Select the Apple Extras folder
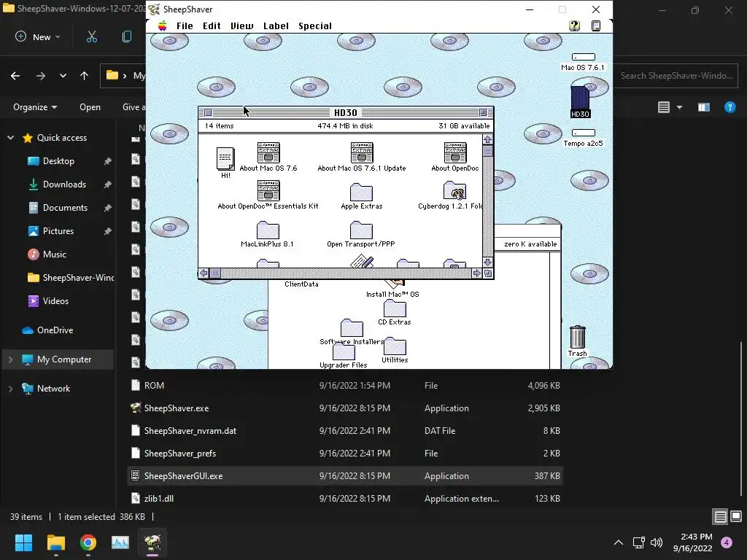Image resolution: width=747 pixels, height=560 pixels. pos(362,192)
